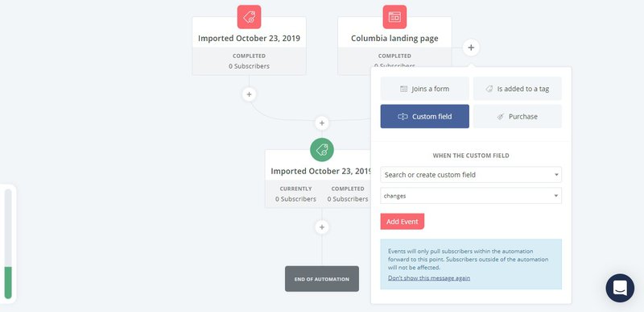
Task: Click the green tag icon on the event node
Action: (x=321, y=150)
